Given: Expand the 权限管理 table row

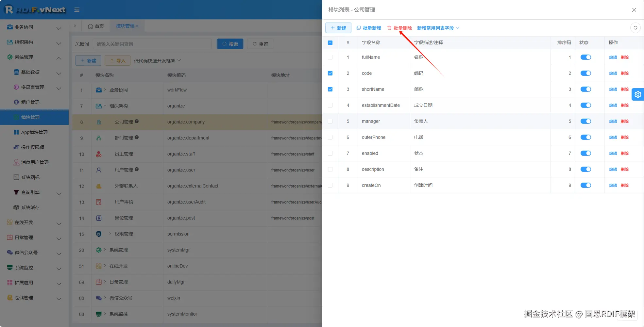Looking at the screenshot, I should click(110, 234).
